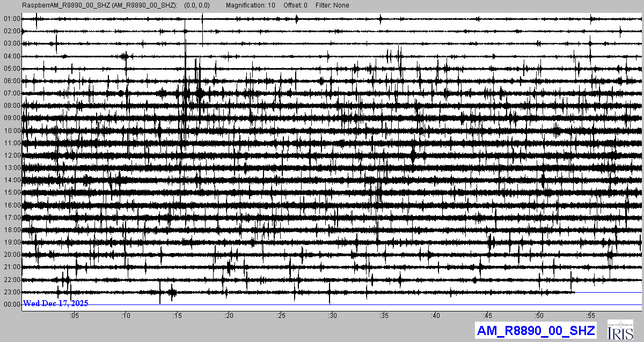
Task: Select the 12:00 hour label
Action: tap(12, 155)
